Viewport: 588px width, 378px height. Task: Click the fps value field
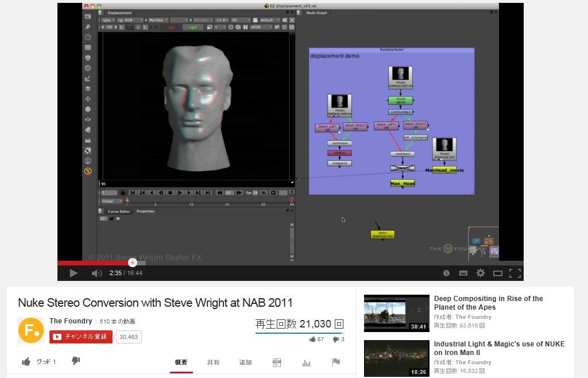[x=256, y=193]
